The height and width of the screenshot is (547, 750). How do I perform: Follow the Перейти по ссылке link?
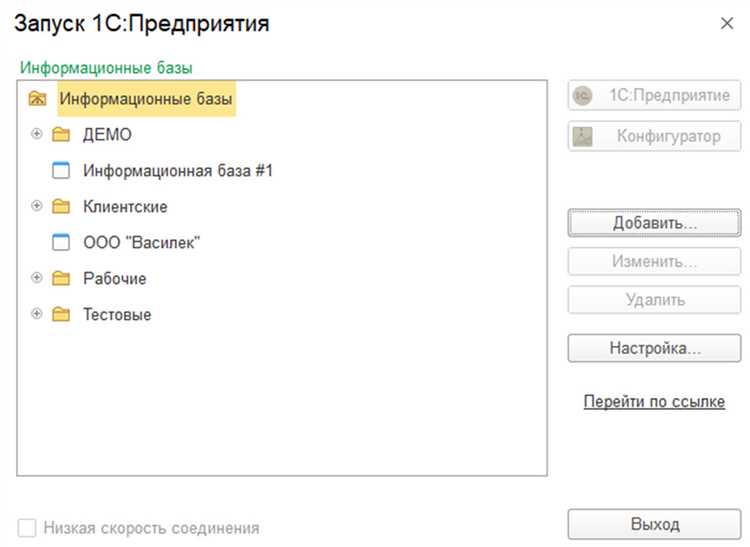pyautogui.click(x=654, y=402)
